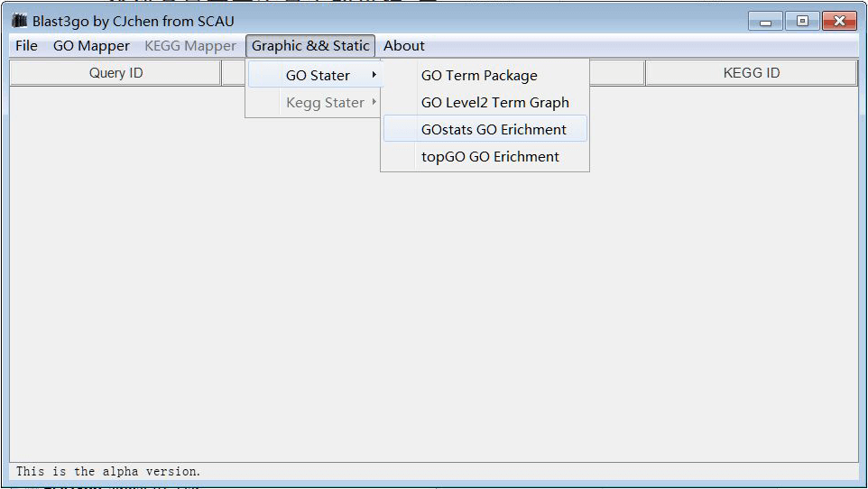The image size is (868, 489).
Task: Open the File menu
Action: (26, 46)
